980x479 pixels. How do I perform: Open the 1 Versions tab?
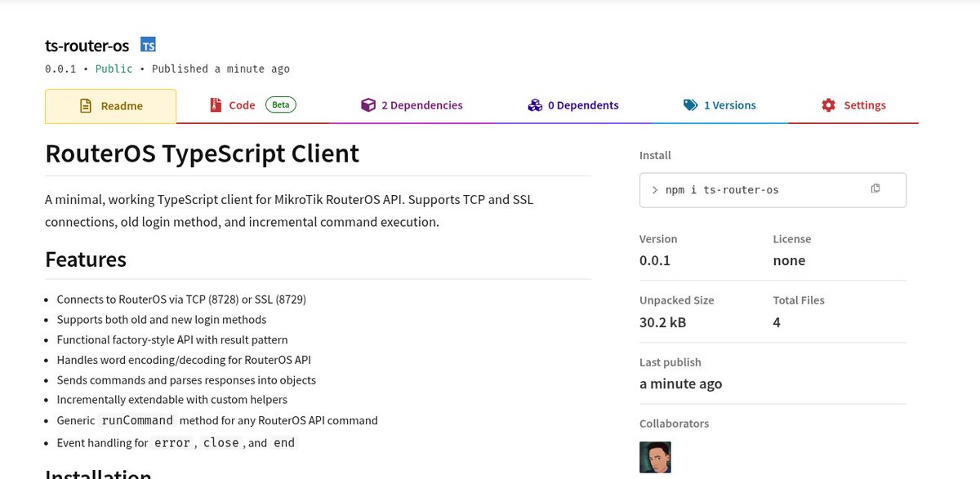click(x=719, y=105)
